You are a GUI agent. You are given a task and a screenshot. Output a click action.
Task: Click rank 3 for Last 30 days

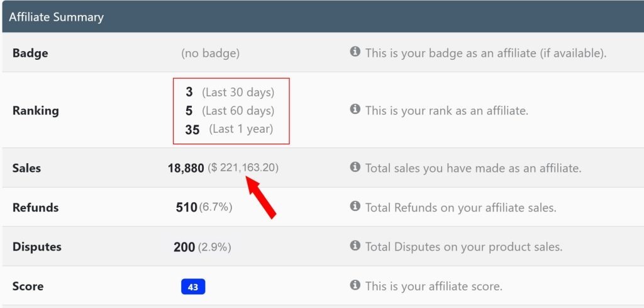[189, 92]
